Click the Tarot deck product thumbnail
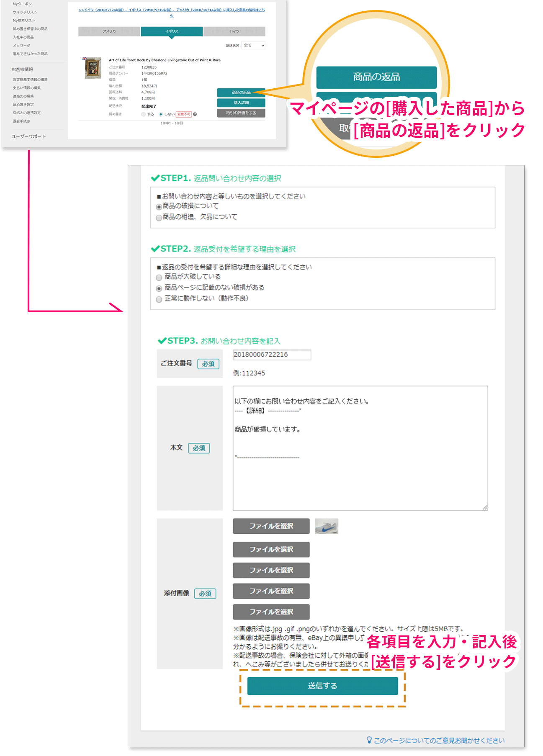The width and height of the screenshot is (543, 756). (93, 68)
